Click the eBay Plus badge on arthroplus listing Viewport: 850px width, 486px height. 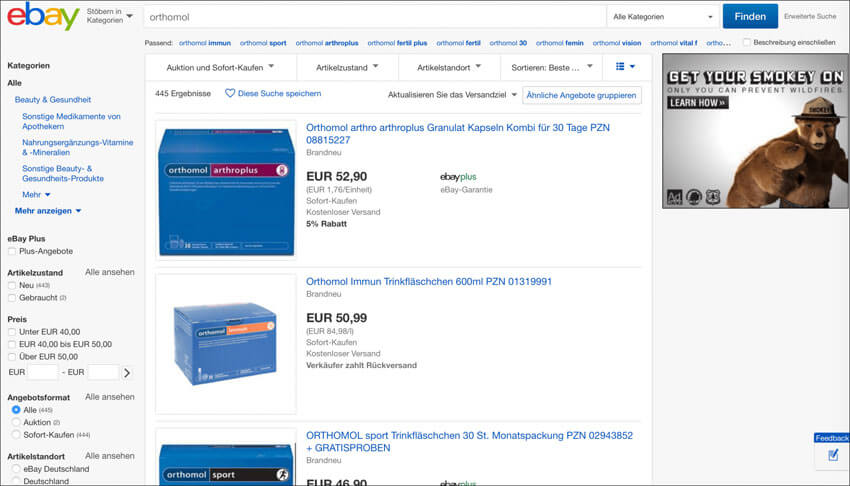[x=458, y=177]
